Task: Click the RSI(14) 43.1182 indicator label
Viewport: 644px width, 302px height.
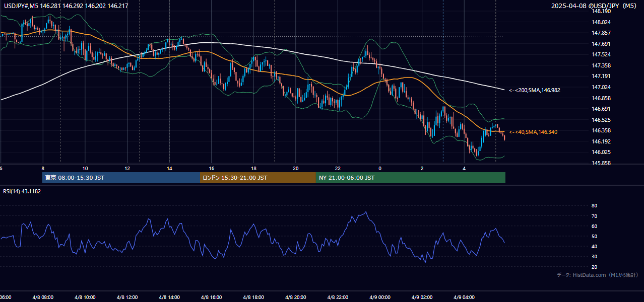Action: tap(22, 191)
